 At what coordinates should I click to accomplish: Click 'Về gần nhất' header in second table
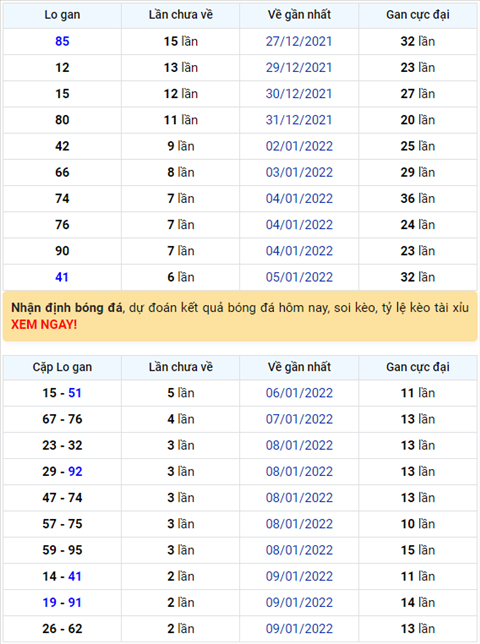(x=299, y=367)
